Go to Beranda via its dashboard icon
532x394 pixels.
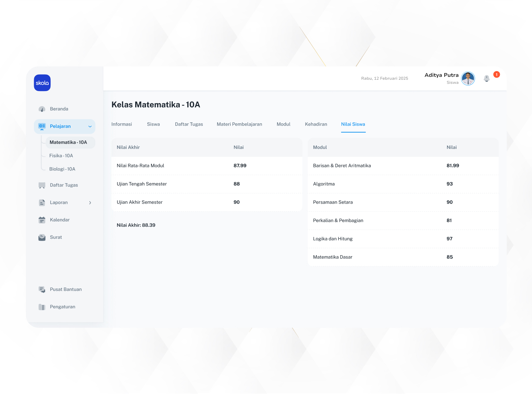42,109
